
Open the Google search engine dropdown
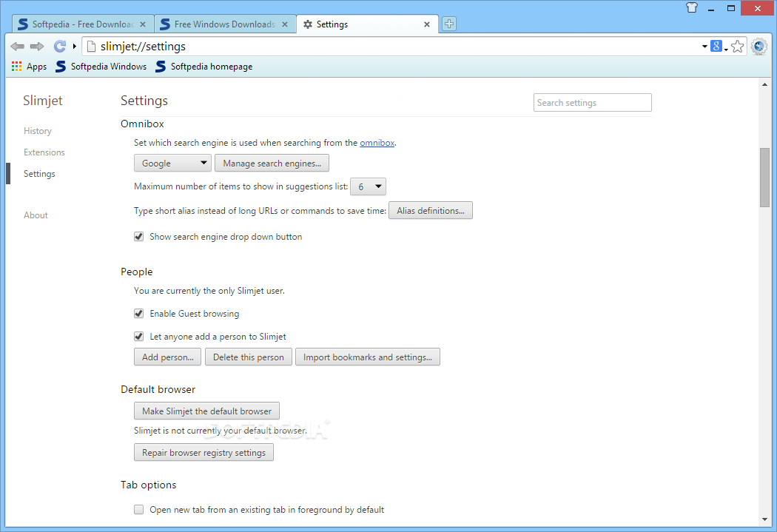(x=172, y=163)
